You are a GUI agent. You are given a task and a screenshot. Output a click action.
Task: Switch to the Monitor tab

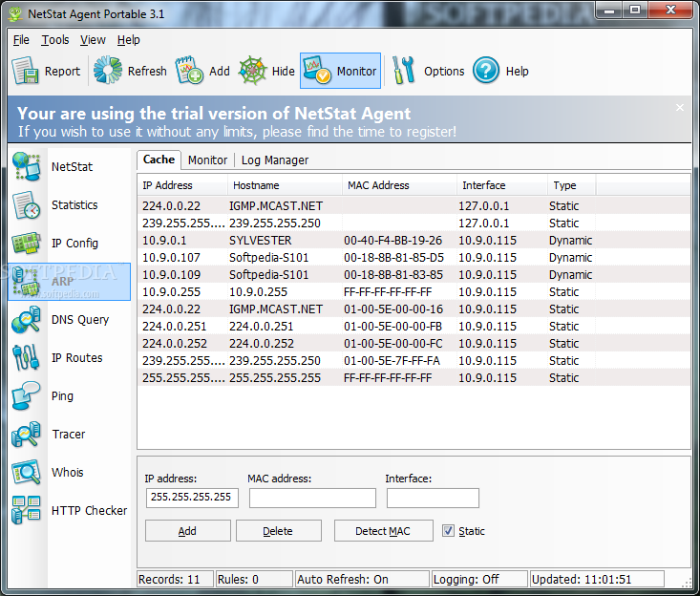(207, 160)
